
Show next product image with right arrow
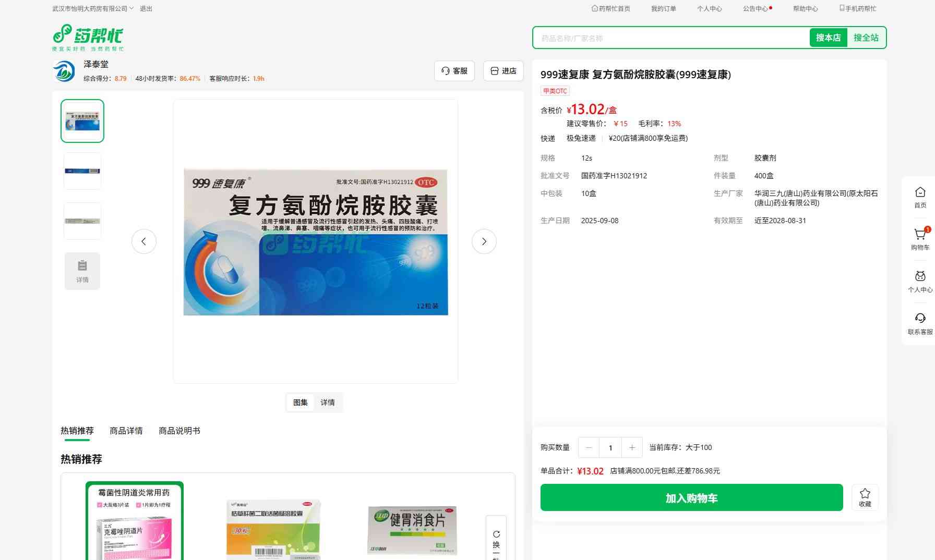point(484,241)
